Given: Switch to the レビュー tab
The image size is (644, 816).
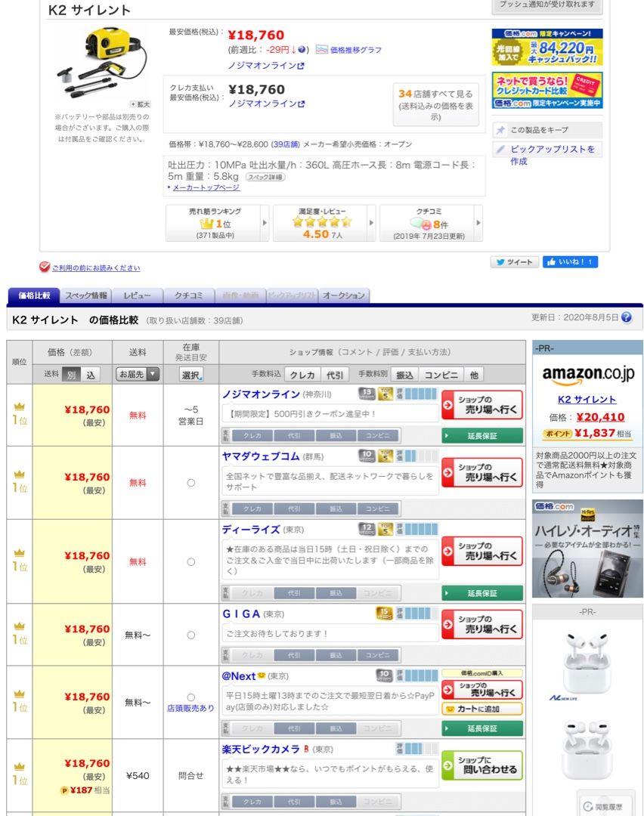Looking at the screenshot, I should [x=138, y=295].
